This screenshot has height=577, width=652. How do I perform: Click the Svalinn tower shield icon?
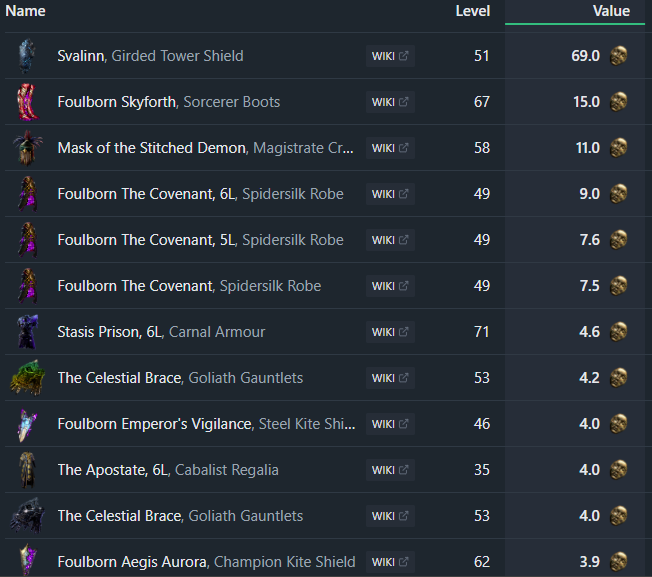(x=26, y=56)
